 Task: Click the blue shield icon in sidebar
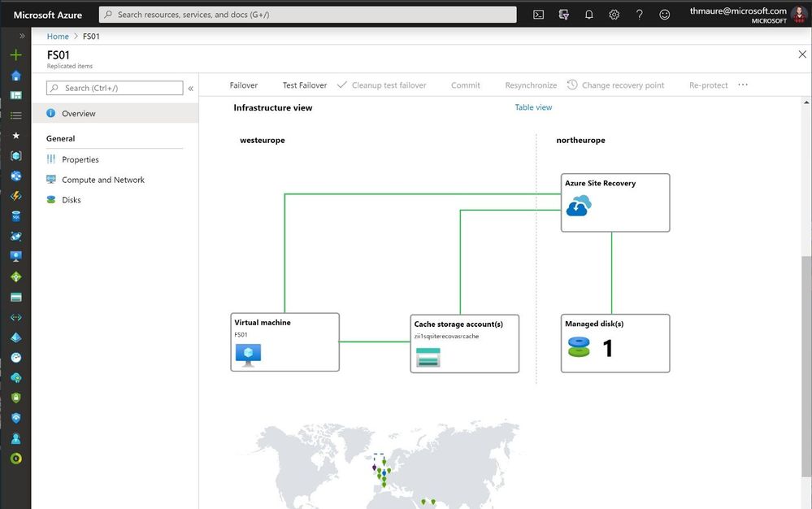[x=16, y=418]
